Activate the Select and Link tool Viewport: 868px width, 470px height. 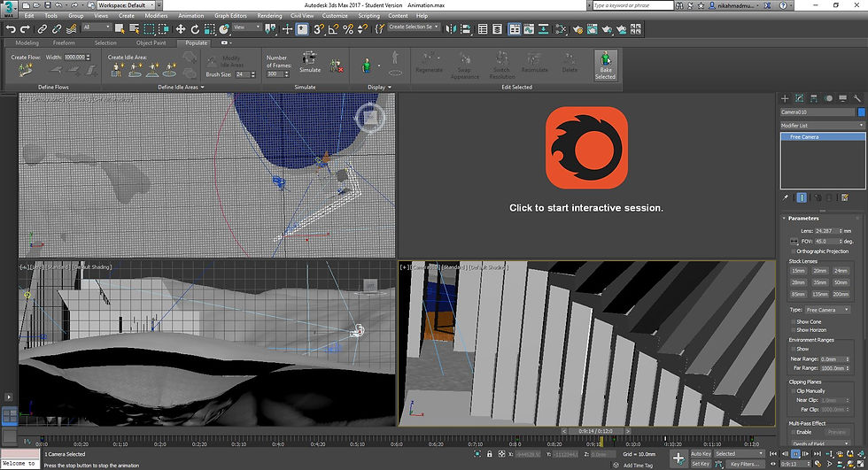click(x=42, y=29)
